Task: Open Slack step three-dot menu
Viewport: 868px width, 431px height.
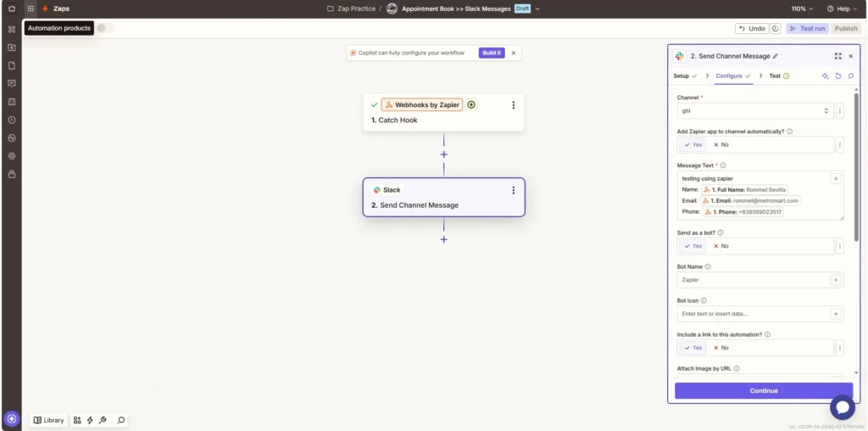Action: pyautogui.click(x=513, y=190)
